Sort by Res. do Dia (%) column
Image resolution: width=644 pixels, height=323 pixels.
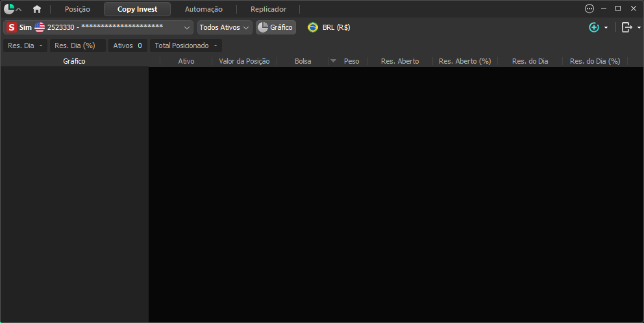pos(595,61)
